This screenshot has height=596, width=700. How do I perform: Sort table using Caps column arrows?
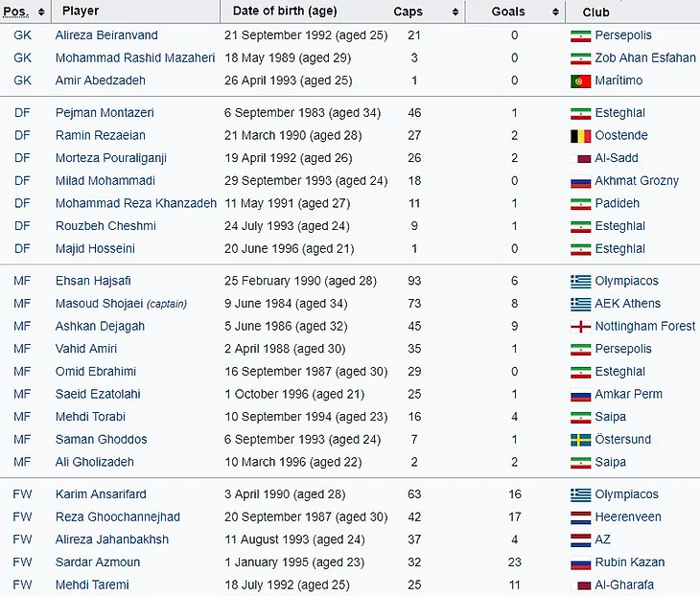tap(455, 12)
